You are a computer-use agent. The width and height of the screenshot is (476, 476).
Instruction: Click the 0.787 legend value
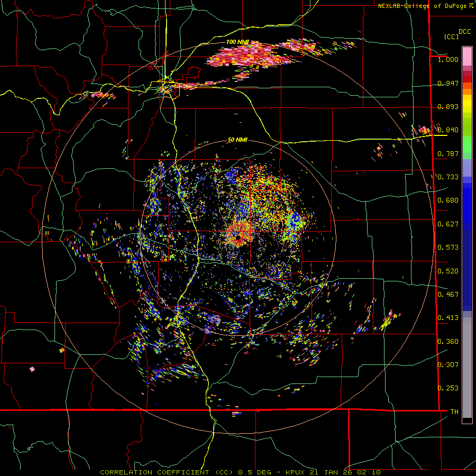[448, 153]
